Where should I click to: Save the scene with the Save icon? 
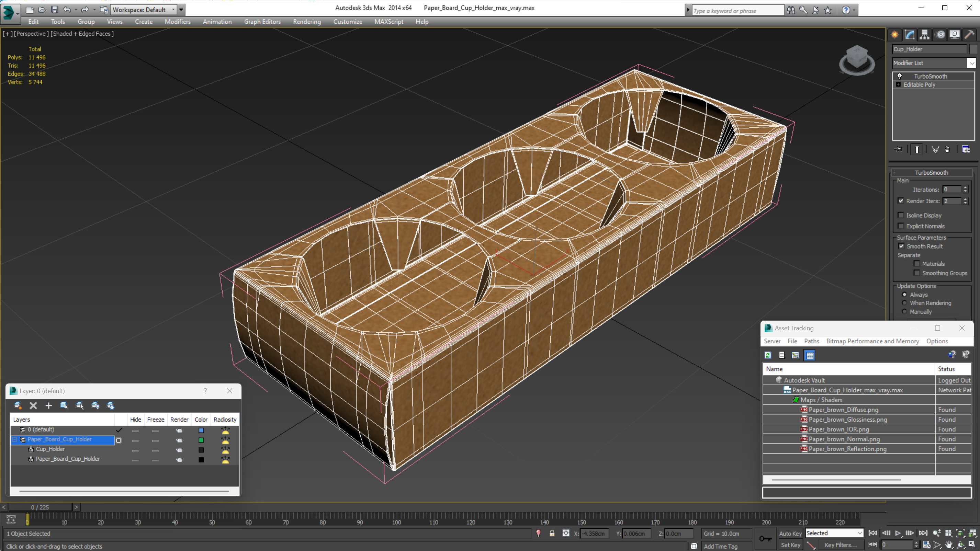(x=54, y=10)
